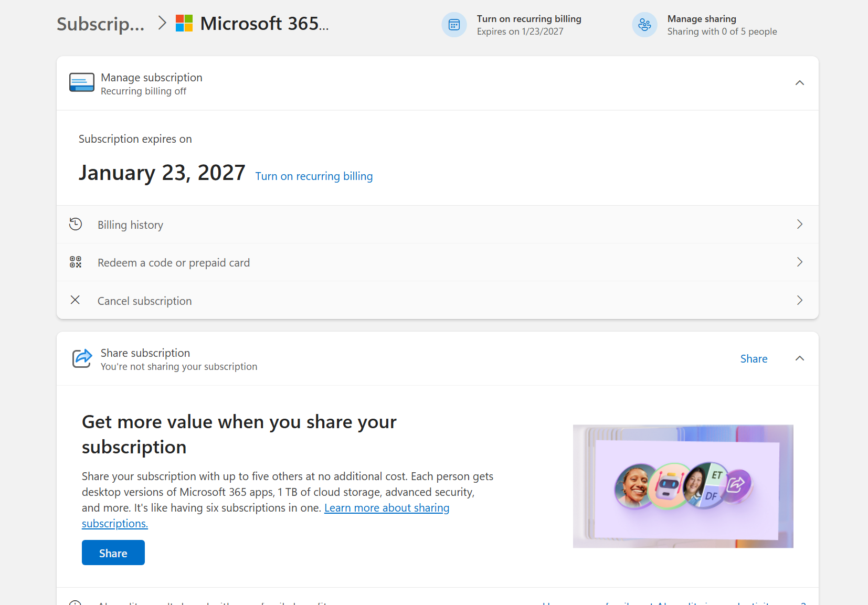Click the Cancel subscription X icon
The width and height of the screenshot is (868, 605).
click(76, 300)
